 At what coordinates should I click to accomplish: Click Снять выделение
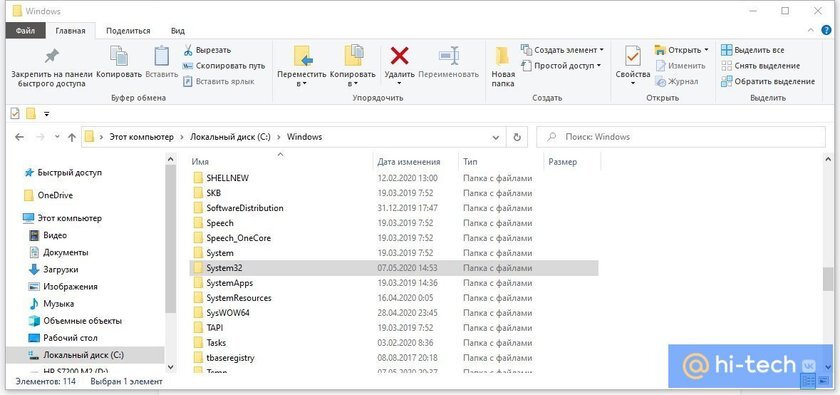(x=760, y=66)
